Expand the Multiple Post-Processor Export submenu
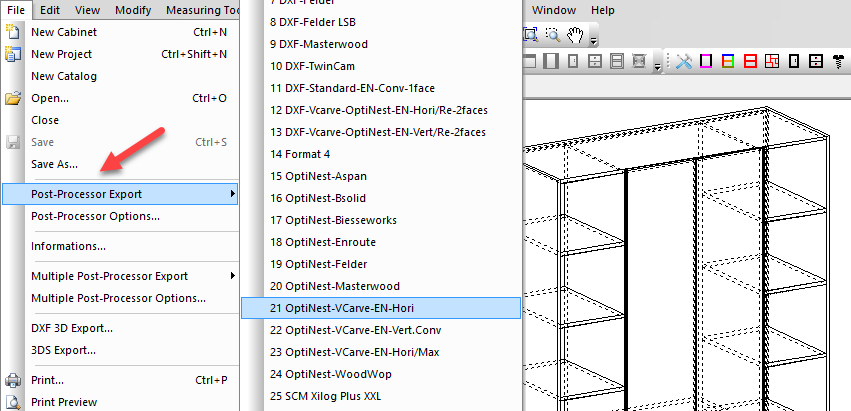Image resolution: width=851 pixels, height=411 pixels. (120, 276)
